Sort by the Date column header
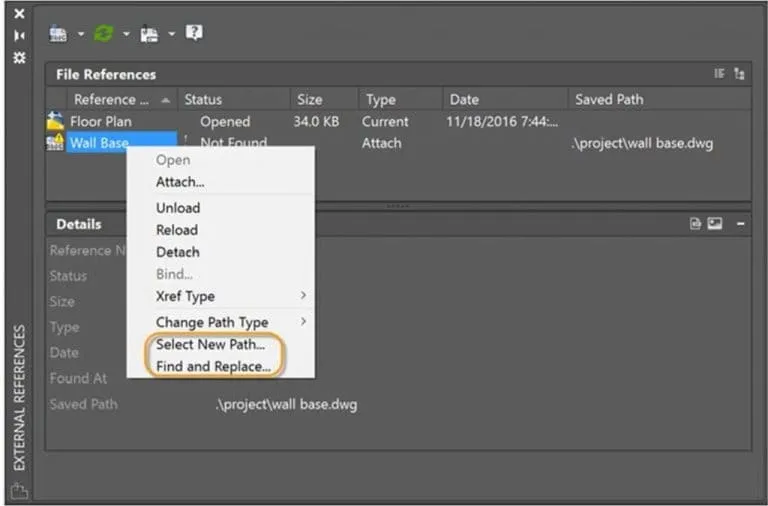Screen dimensions: 768x506 [x=505, y=99]
